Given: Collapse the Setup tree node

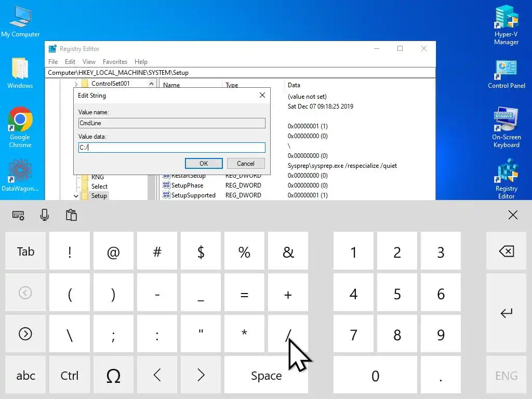Looking at the screenshot, I should (x=76, y=196).
